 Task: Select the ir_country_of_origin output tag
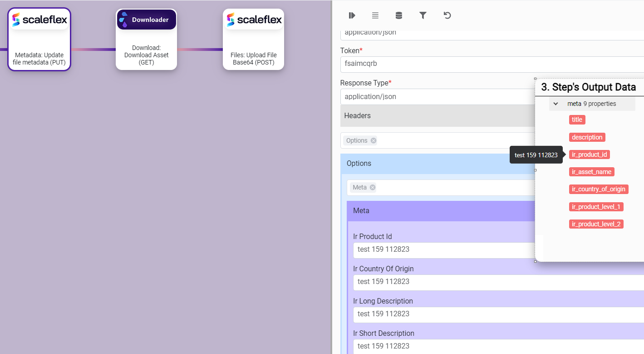click(598, 189)
